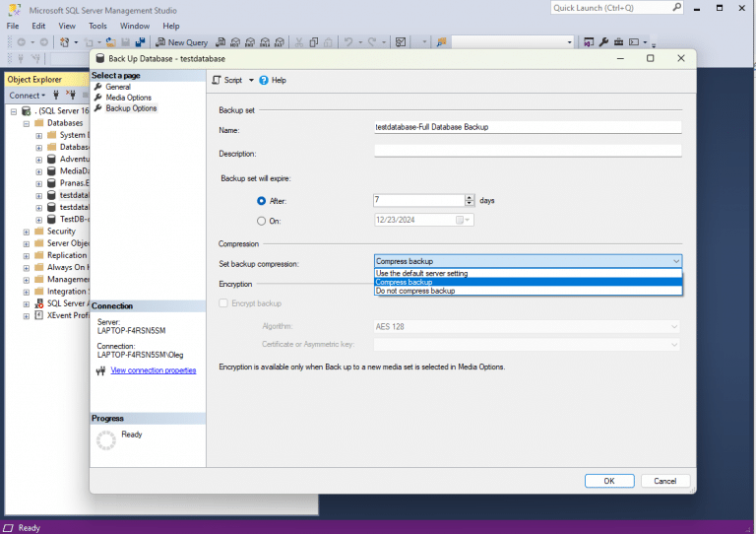Click the Copy toolbar icon
This screenshot has width=756, height=534.
tap(314, 42)
